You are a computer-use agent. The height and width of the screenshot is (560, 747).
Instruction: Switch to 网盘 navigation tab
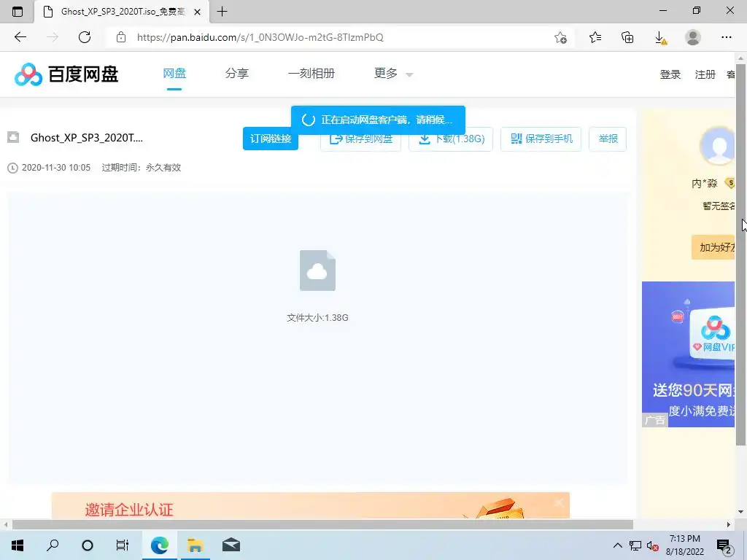174,74
